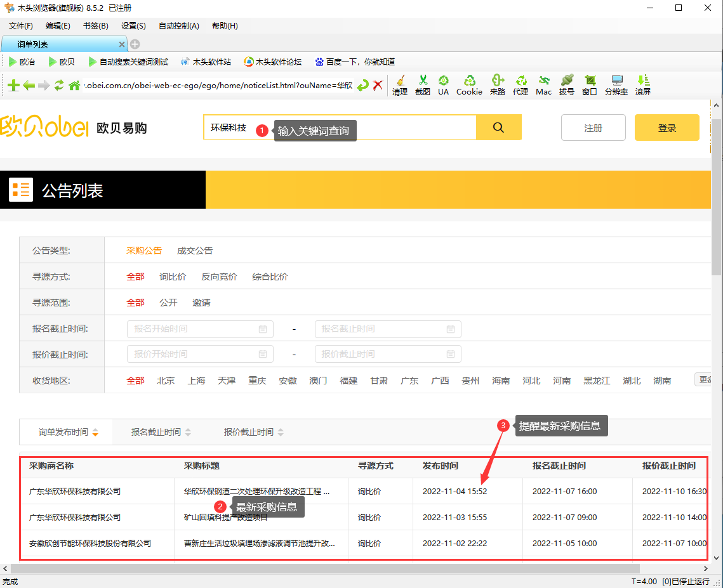Click the 清理 broom icon
The height and width of the screenshot is (588, 723).
coord(400,85)
